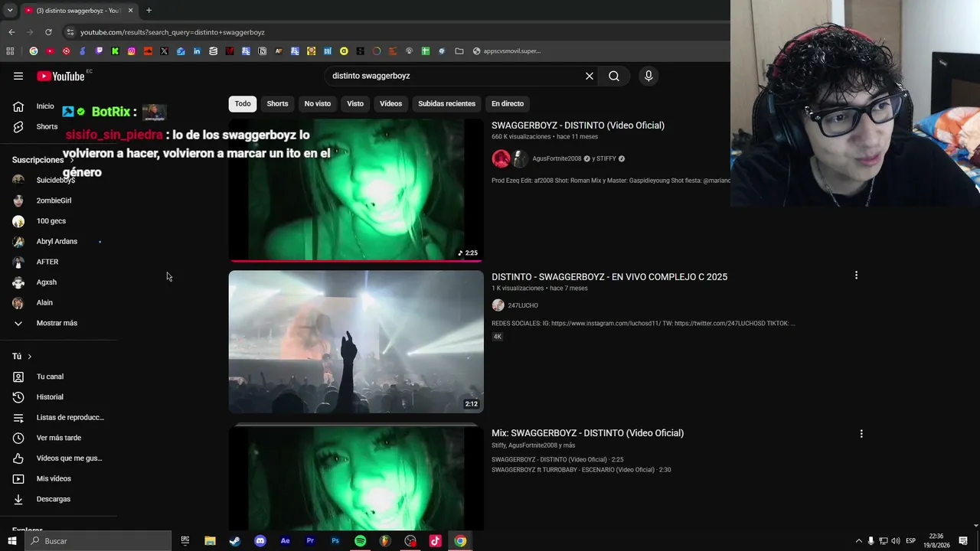Open options menu for the Mix result

pyautogui.click(x=861, y=433)
